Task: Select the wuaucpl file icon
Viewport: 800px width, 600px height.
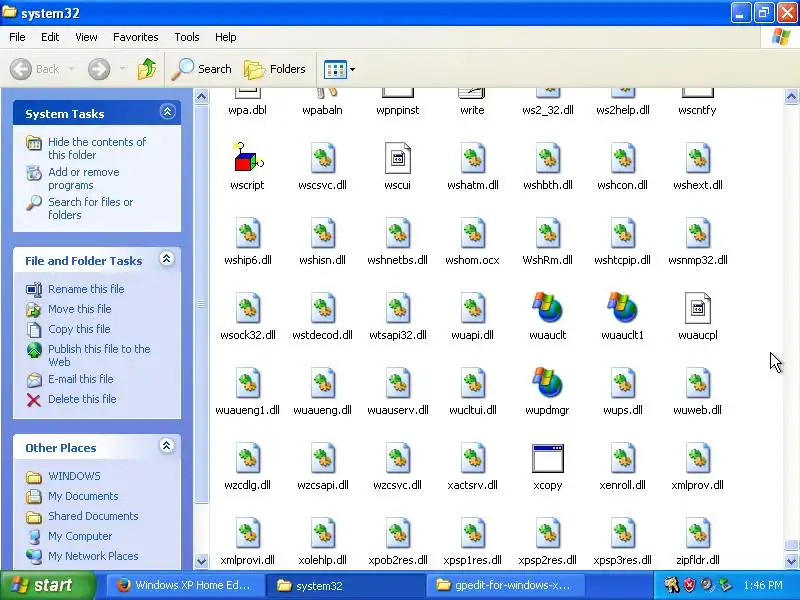Action: tap(697, 308)
